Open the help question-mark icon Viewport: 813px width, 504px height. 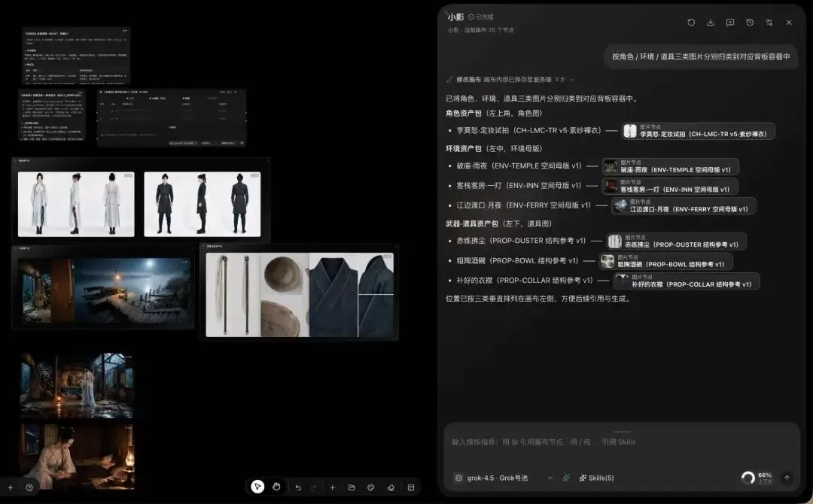[x=29, y=487]
